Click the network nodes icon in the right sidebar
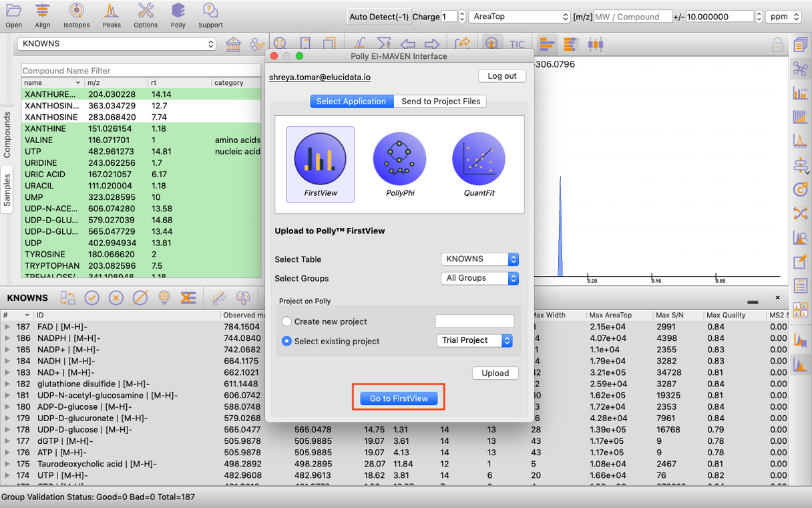The width and height of the screenshot is (812, 508). pos(800,69)
